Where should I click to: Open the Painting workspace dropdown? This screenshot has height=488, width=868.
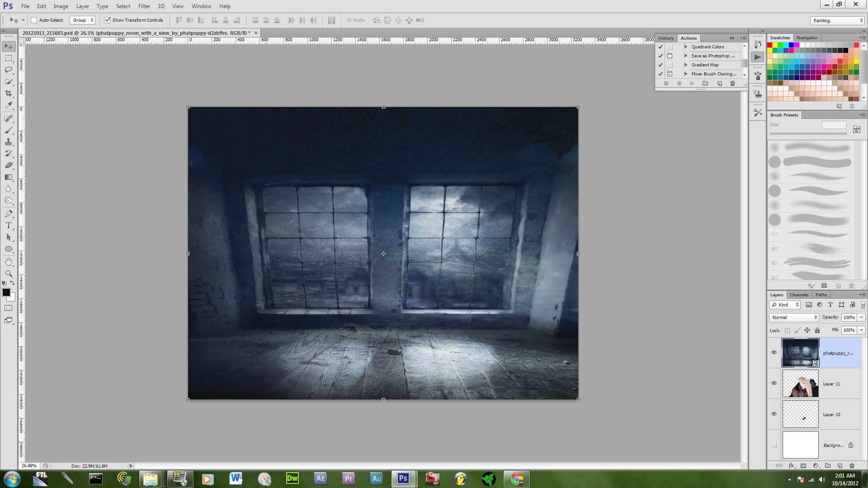[837, 21]
